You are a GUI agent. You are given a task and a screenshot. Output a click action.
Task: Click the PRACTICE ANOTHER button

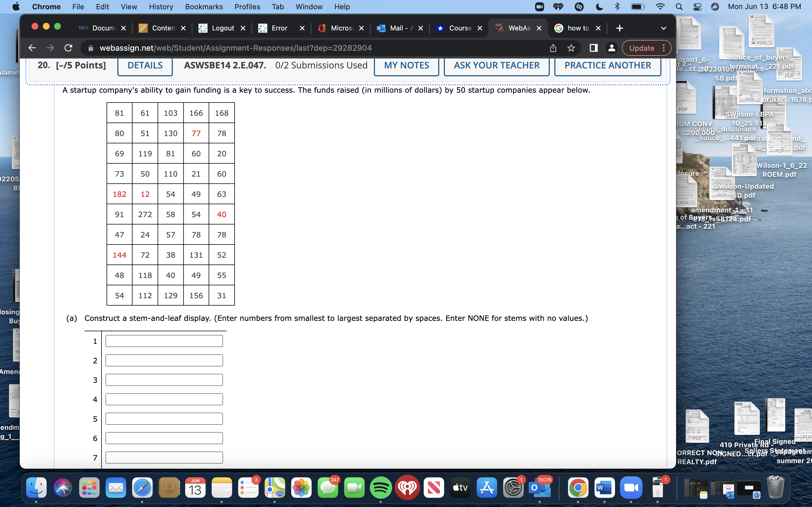(x=608, y=65)
